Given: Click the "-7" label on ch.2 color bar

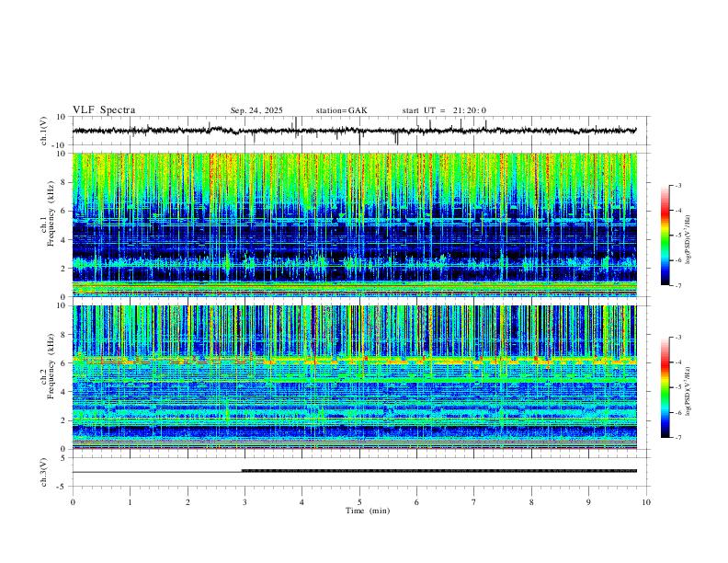Looking at the screenshot, I should tap(677, 437).
